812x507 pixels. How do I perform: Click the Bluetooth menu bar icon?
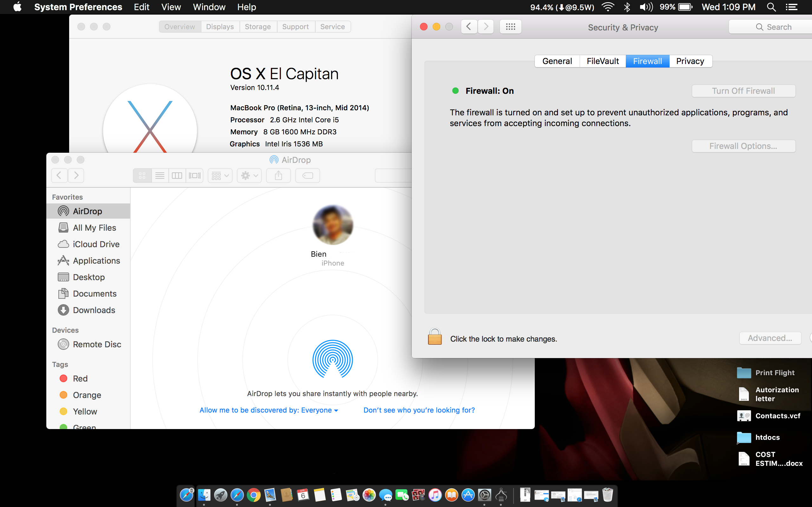[x=627, y=7]
